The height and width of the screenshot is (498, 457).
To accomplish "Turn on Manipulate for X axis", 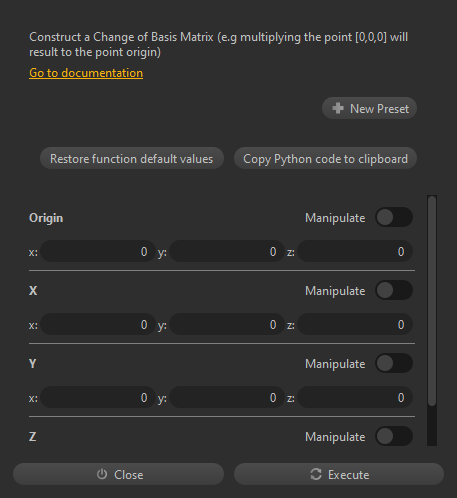I will [394, 290].
